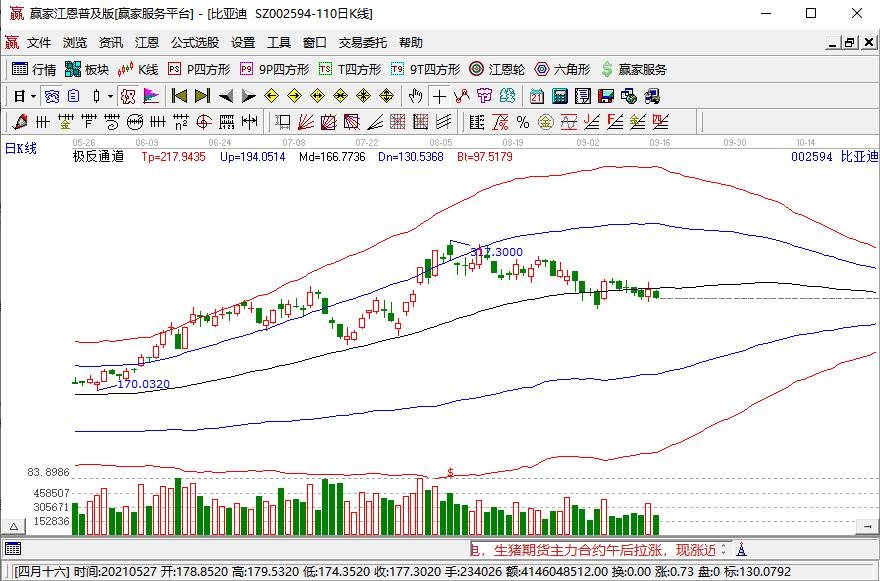Open the chart period dropdown next to 日

coord(33,97)
